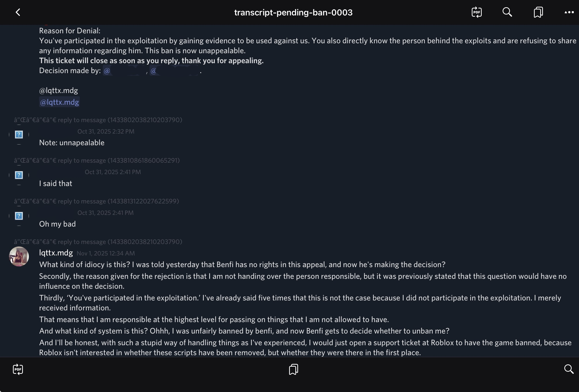The width and height of the screenshot is (579, 392).
Task: Click broken avatar beside 'I said that'
Action: coord(19,175)
